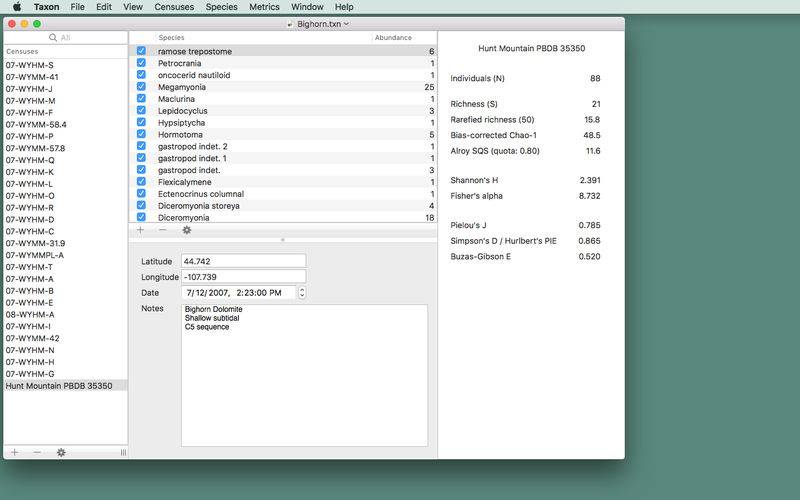Uncheck the Maclurina checkbox
This screenshot has width=800, height=500.
coord(141,98)
